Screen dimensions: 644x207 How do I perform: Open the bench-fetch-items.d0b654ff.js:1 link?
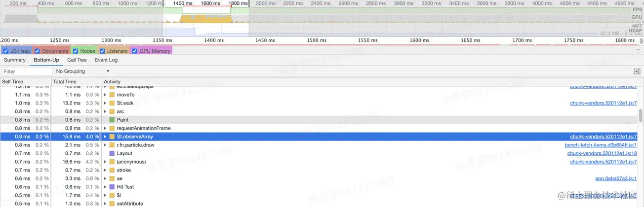(x=601, y=145)
